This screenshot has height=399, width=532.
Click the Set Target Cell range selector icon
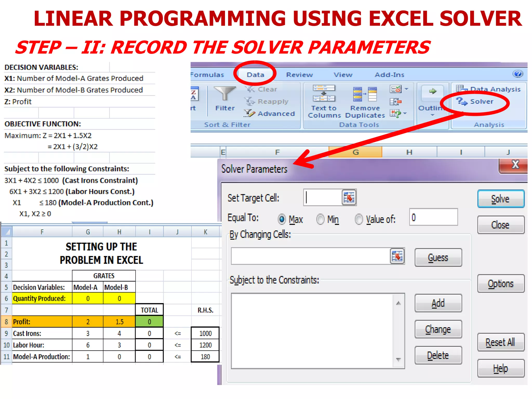click(349, 198)
